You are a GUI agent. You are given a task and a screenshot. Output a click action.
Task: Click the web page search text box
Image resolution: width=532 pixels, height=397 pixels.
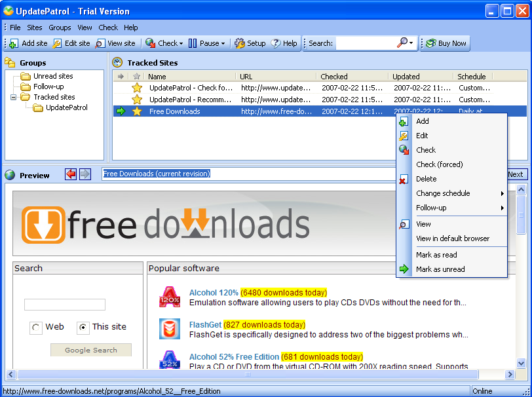(x=65, y=305)
